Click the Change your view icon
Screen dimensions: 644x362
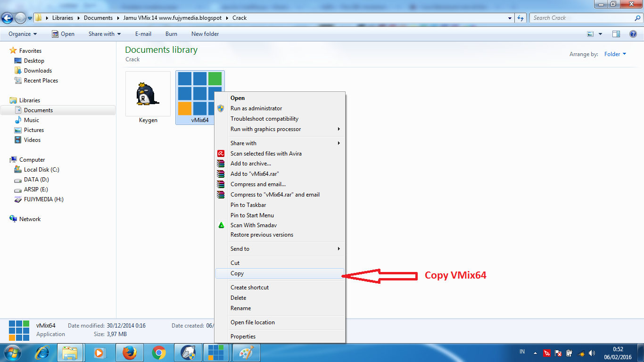click(x=590, y=34)
